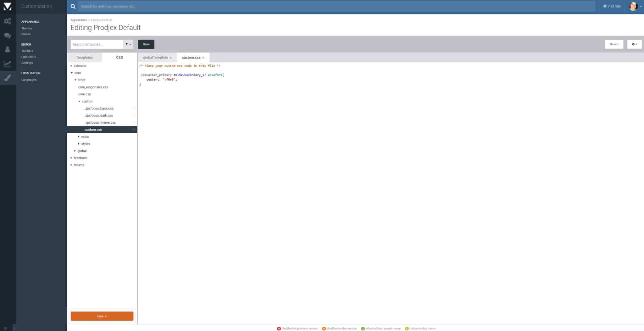Collapse the sidebar with the chevron arrow
644x331 pixels.
(x=14, y=328)
